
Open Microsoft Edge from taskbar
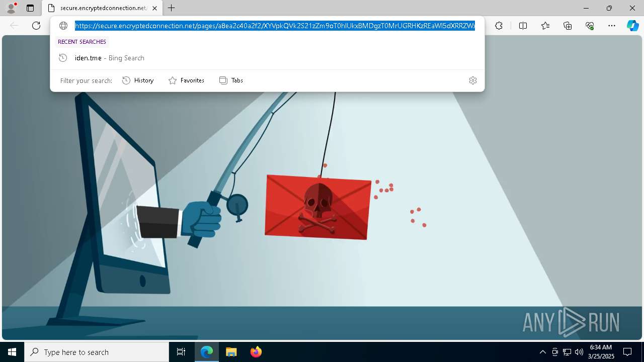point(207,352)
